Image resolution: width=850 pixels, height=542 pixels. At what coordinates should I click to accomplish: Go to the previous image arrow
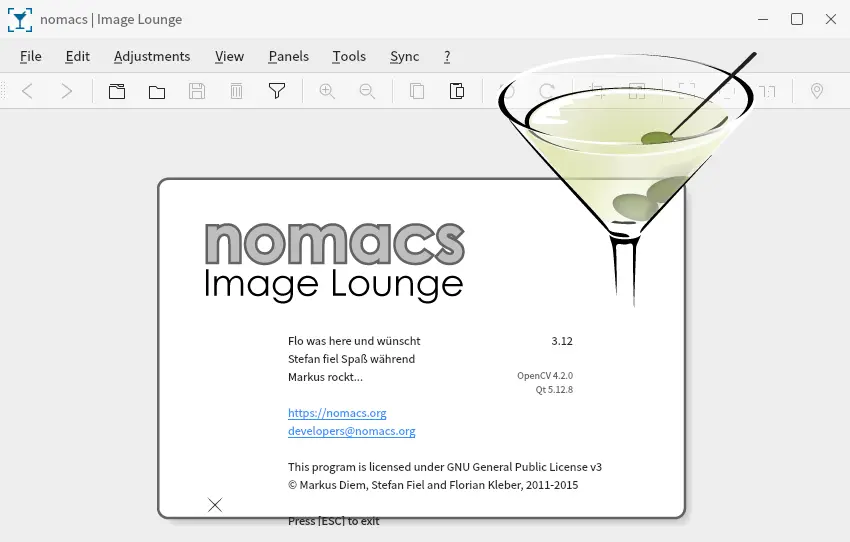[x=28, y=91]
